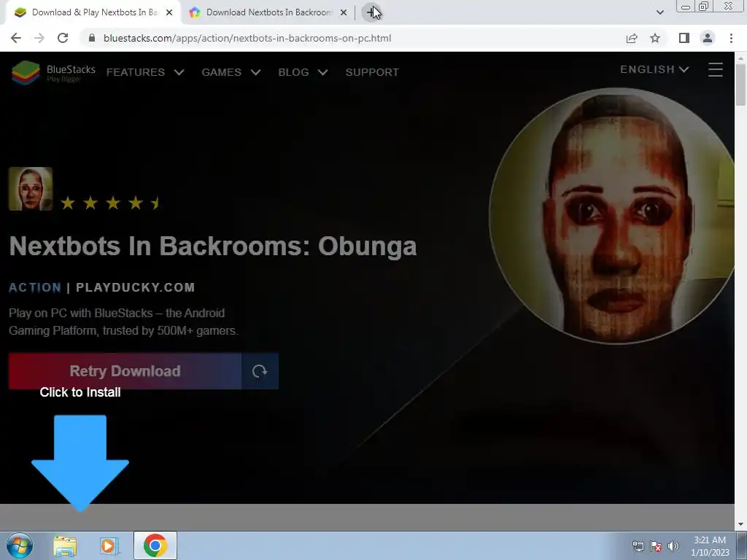The height and width of the screenshot is (560, 747).
Task: Open Windows Media Player from taskbar
Action: [x=109, y=546]
